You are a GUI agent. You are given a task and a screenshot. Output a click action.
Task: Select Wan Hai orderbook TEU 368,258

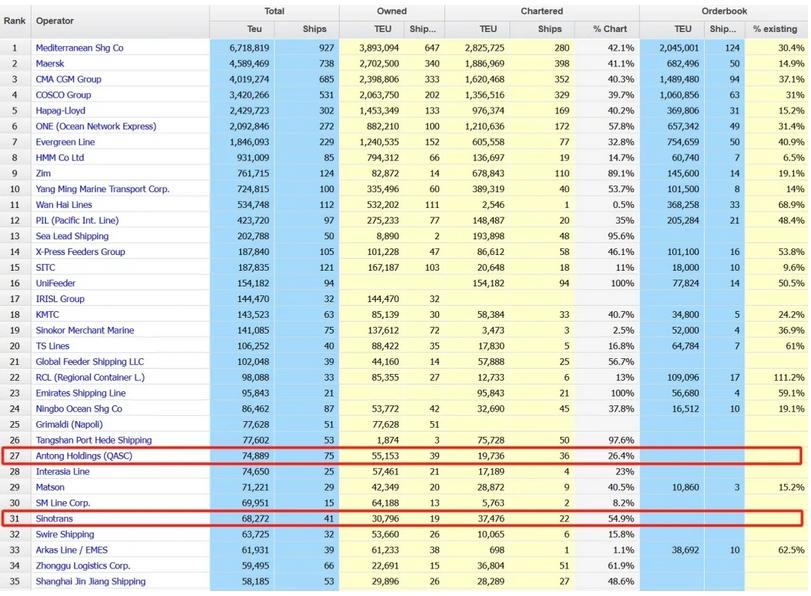(683, 205)
